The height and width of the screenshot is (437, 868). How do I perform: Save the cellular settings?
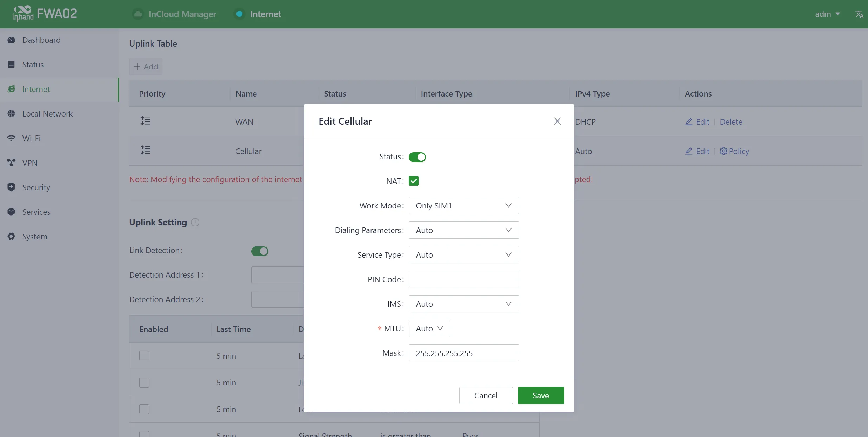541,395
